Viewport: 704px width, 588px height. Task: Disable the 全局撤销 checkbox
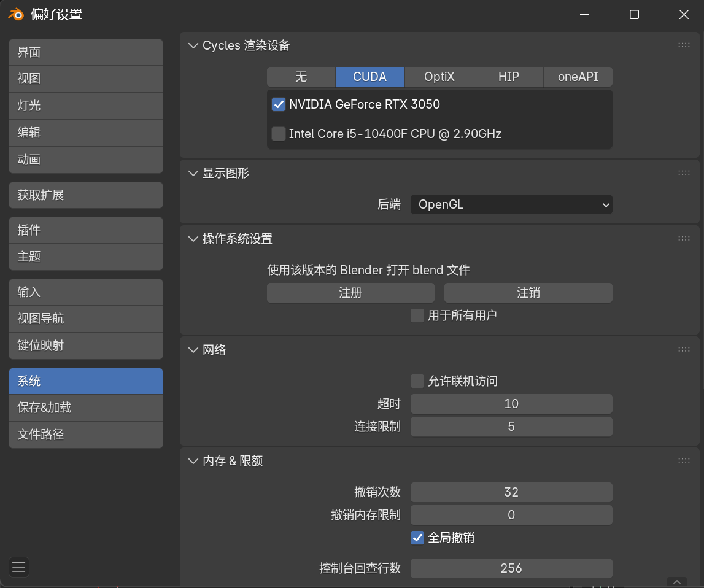tap(417, 537)
